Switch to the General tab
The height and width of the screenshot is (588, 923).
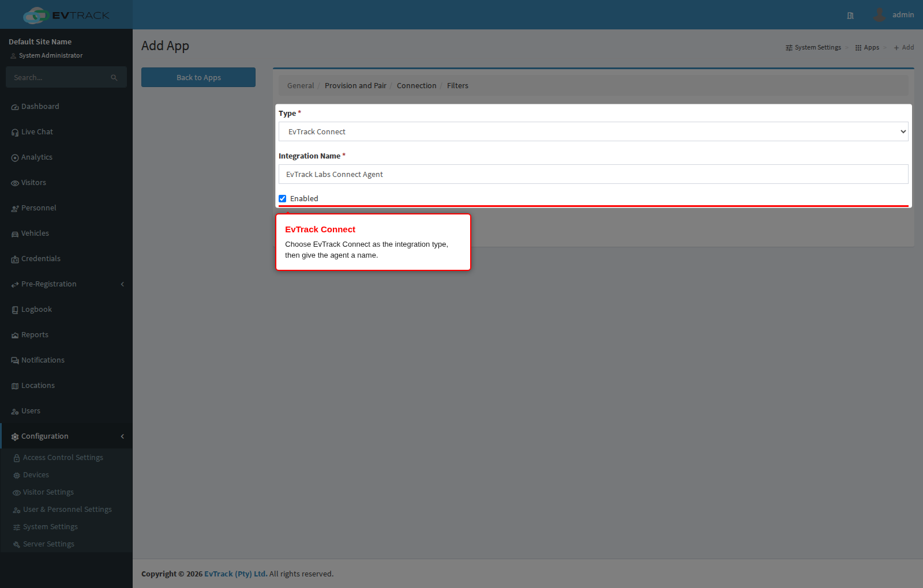tap(301, 86)
